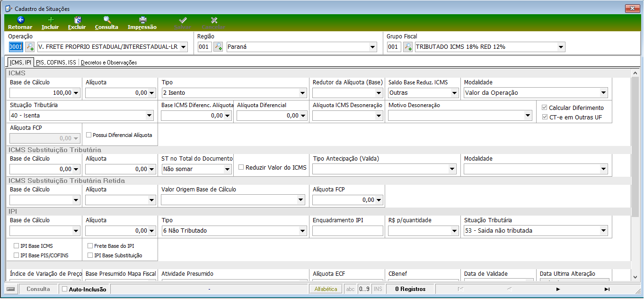
Task: Click the Consulta button in the status bar
Action: coord(38,289)
